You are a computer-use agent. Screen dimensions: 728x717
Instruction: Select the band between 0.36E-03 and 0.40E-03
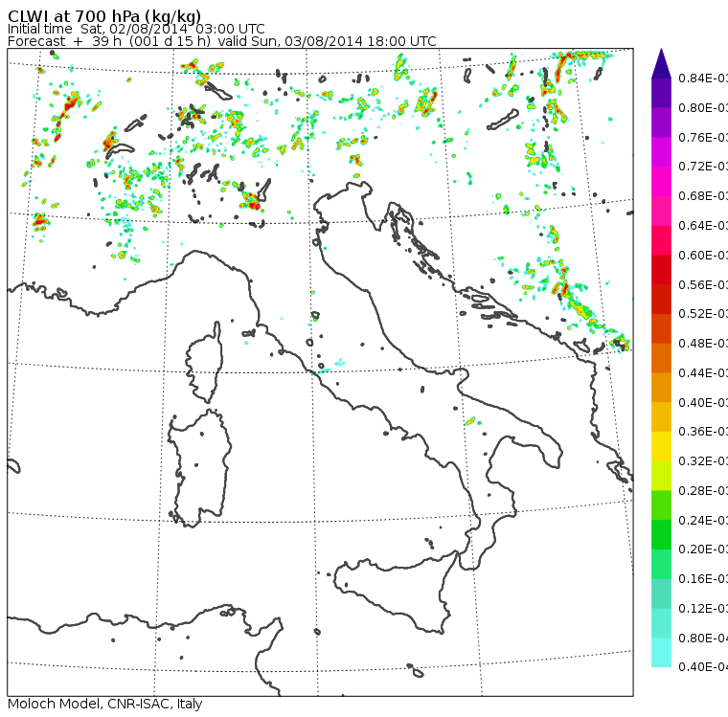pos(661,417)
